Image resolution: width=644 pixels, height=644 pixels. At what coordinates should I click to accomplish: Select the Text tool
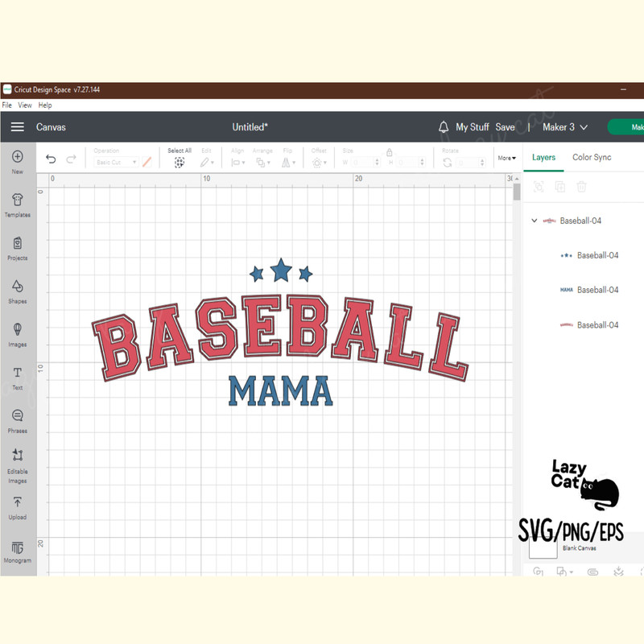click(x=17, y=378)
